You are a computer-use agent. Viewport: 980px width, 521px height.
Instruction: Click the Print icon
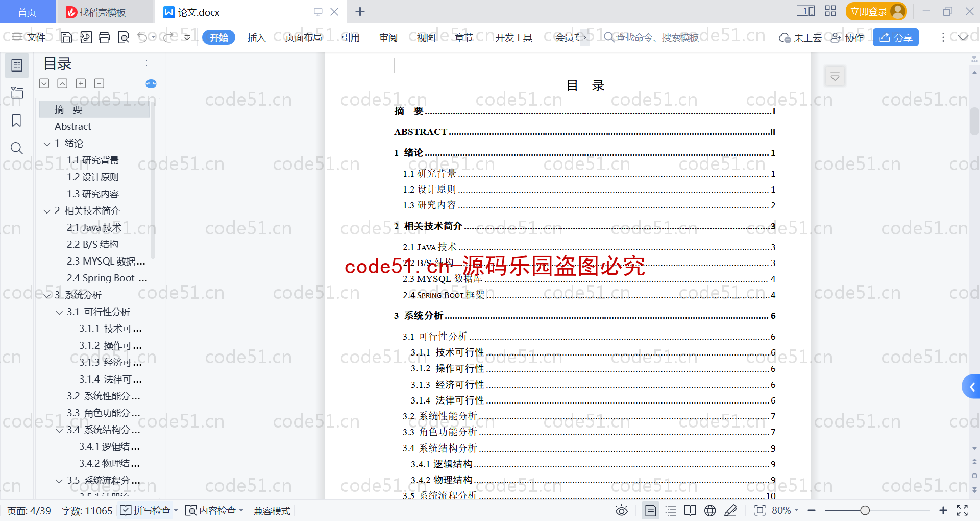(104, 37)
